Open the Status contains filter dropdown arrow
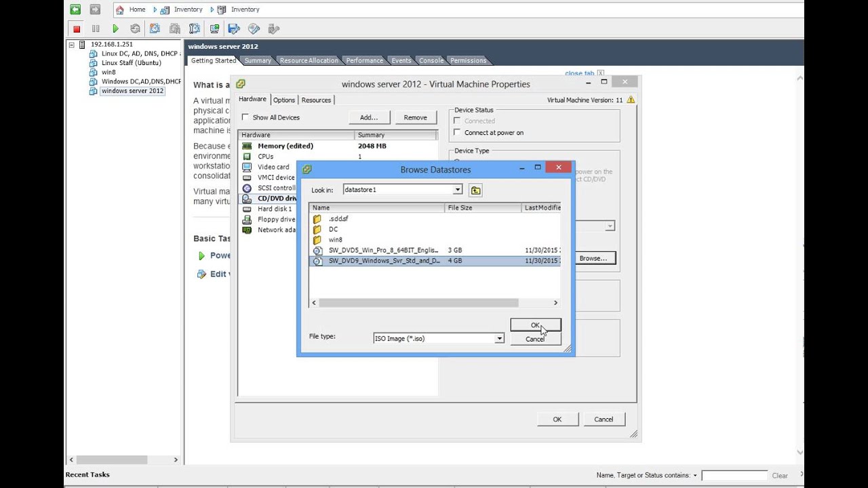Viewport: 868px width, 488px height. [695, 476]
